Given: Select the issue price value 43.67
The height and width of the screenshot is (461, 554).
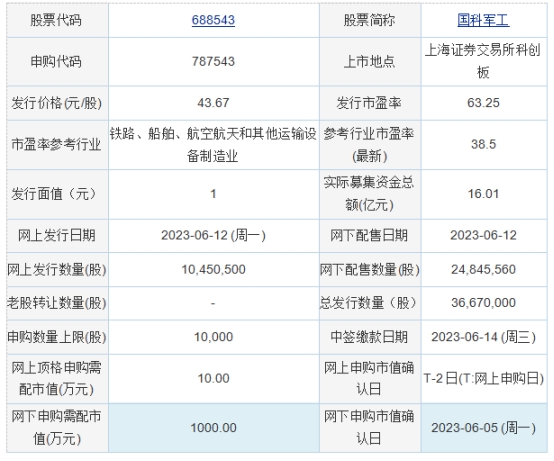Looking at the screenshot, I should pyautogui.click(x=213, y=103).
